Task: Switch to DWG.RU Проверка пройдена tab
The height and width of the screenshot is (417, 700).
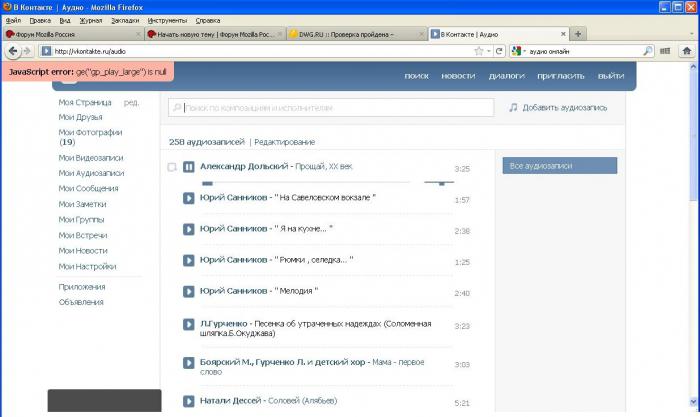Action: [x=356, y=34]
